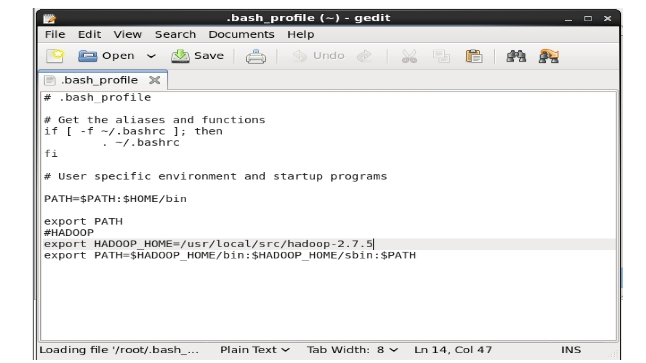The height and width of the screenshot is (363, 646).
Task: Open Find and Replace icon
Action: pyautogui.click(x=549, y=56)
